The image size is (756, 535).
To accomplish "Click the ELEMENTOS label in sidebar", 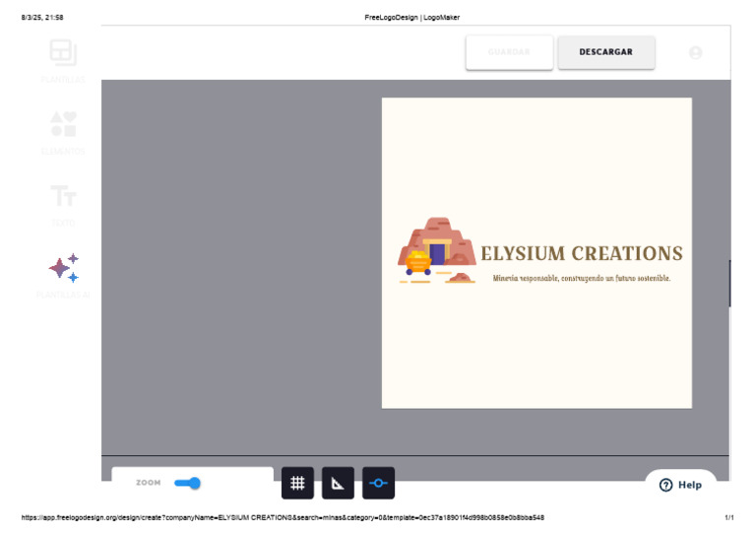I will point(63,152).
